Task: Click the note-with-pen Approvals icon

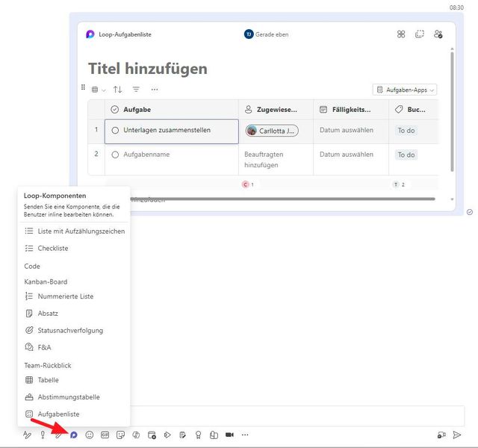Action: pos(182,435)
